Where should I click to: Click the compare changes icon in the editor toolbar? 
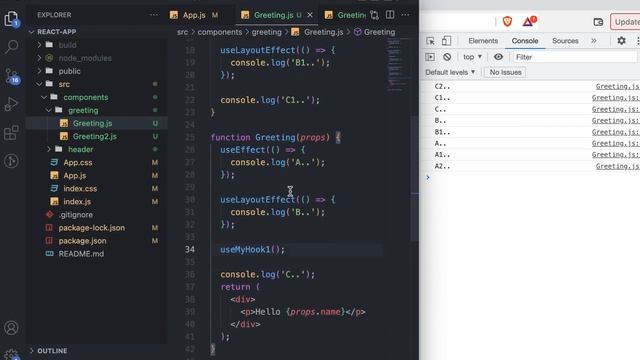374,15
